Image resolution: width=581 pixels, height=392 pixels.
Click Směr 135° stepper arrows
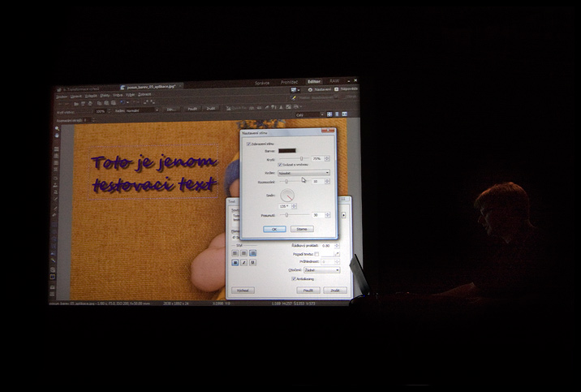coord(294,206)
